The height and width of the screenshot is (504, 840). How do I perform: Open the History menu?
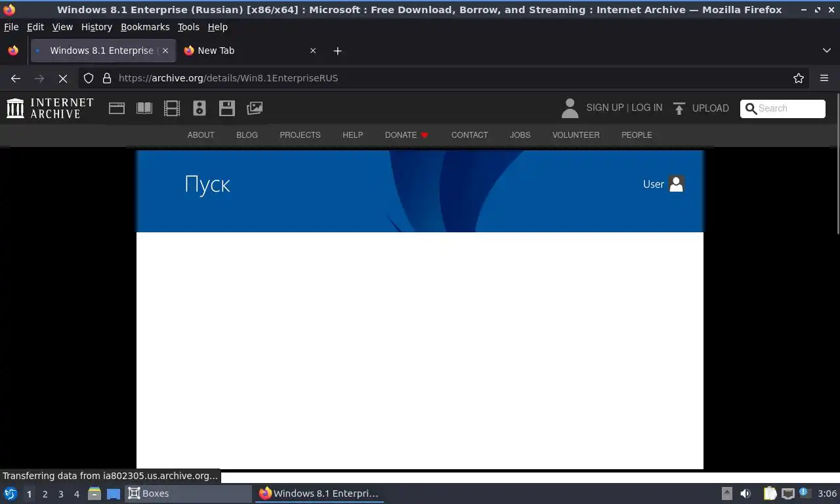pos(96,27)
